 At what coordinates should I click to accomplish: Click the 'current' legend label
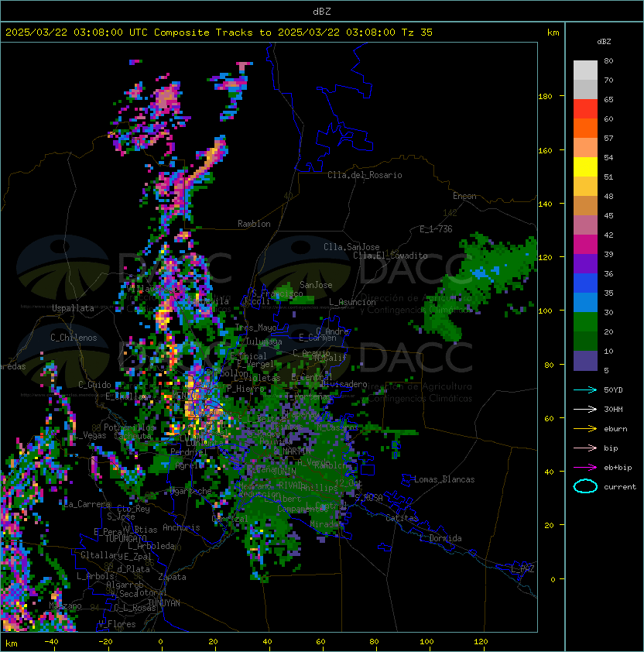coord(620,487)
